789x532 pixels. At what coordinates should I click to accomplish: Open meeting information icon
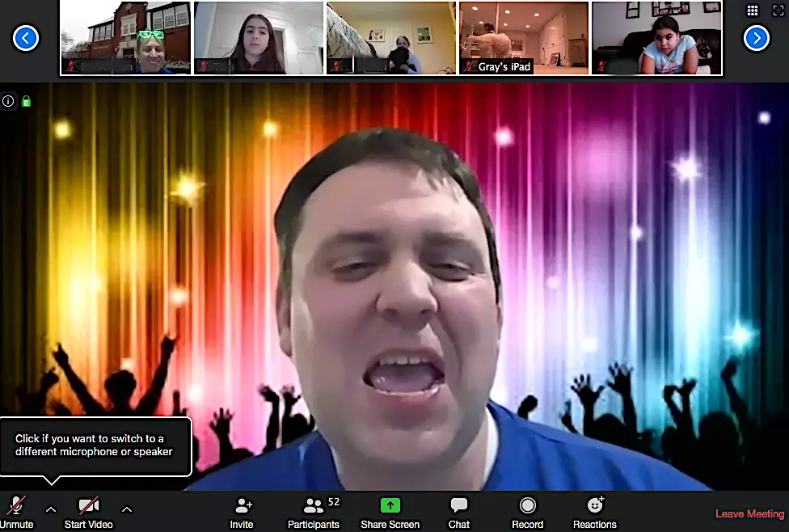coord(8,101)
